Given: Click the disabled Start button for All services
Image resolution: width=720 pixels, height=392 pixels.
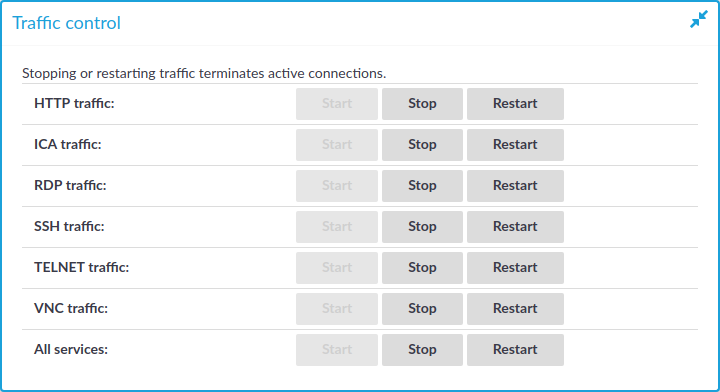Looking at the screenshot, I should pos(337,350).
